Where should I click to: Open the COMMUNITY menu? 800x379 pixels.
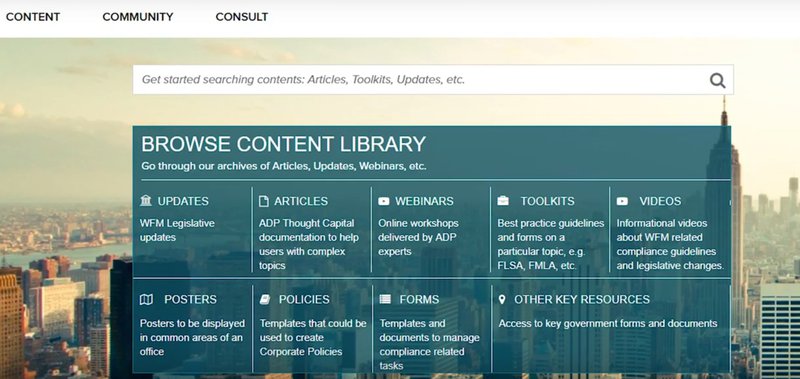pos(138,17)
